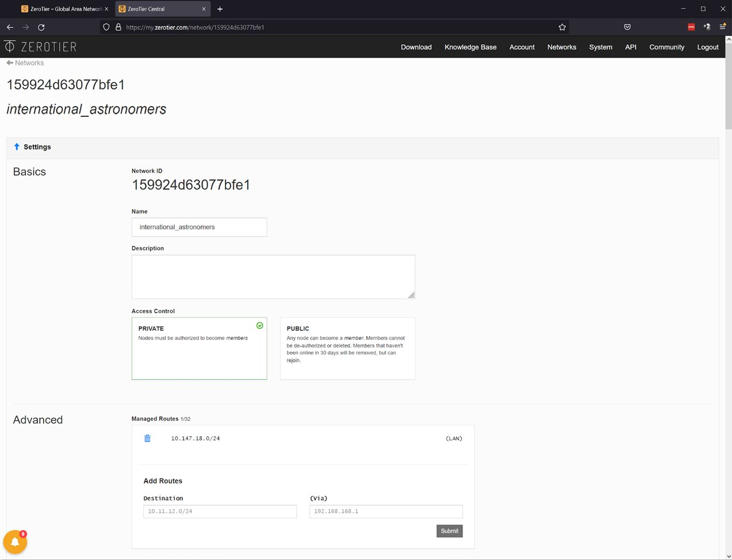Click the (Via) gateway input field

pos(386,511)
